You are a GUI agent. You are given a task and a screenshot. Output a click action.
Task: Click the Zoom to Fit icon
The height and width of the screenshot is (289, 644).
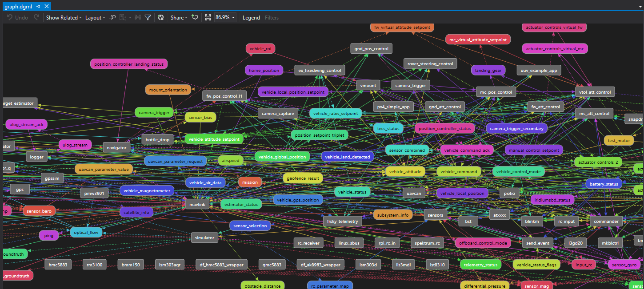coord(208,18)
